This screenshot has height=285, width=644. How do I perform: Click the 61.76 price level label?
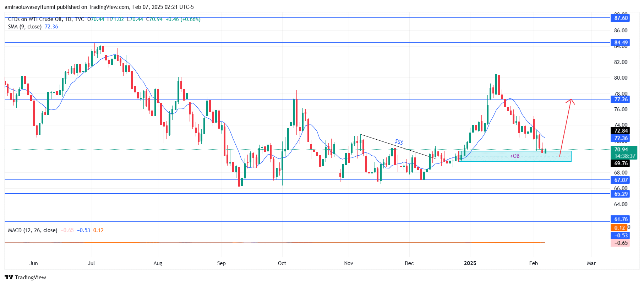(621, 219)
